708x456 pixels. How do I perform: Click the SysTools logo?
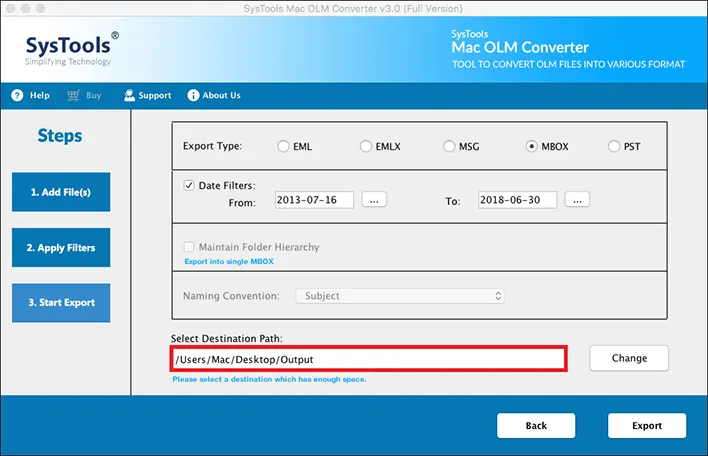(72, 49)
